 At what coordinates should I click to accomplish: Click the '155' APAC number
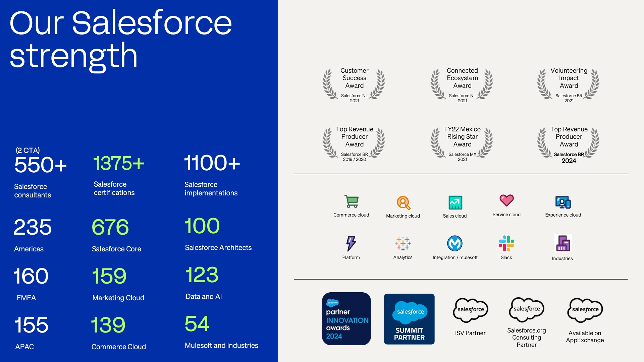point(32,325)
